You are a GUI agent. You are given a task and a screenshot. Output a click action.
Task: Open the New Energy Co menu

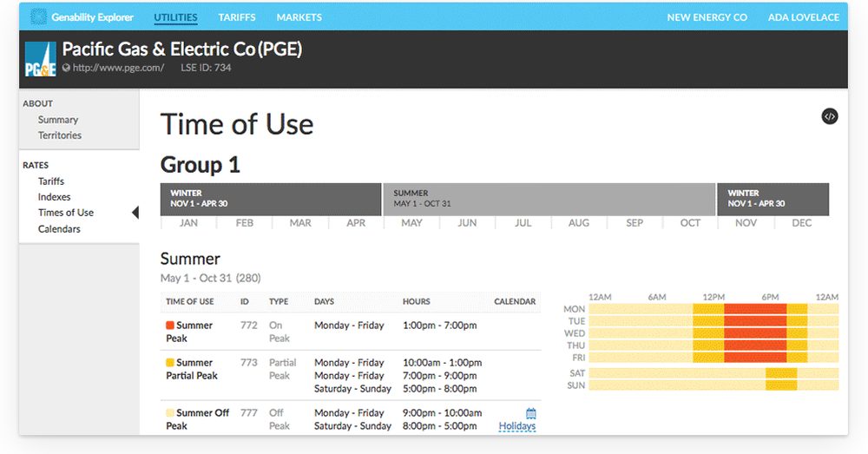[x=707, y=17]
